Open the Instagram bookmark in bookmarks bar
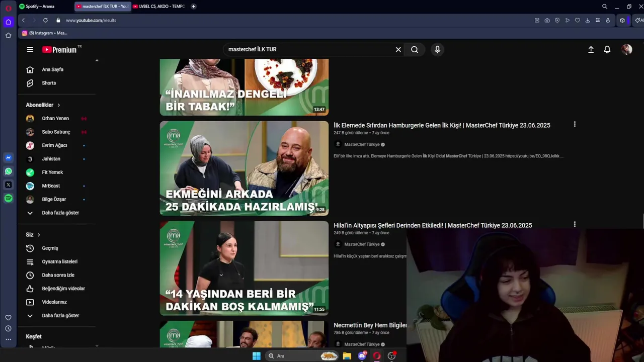 coord(44,33)
